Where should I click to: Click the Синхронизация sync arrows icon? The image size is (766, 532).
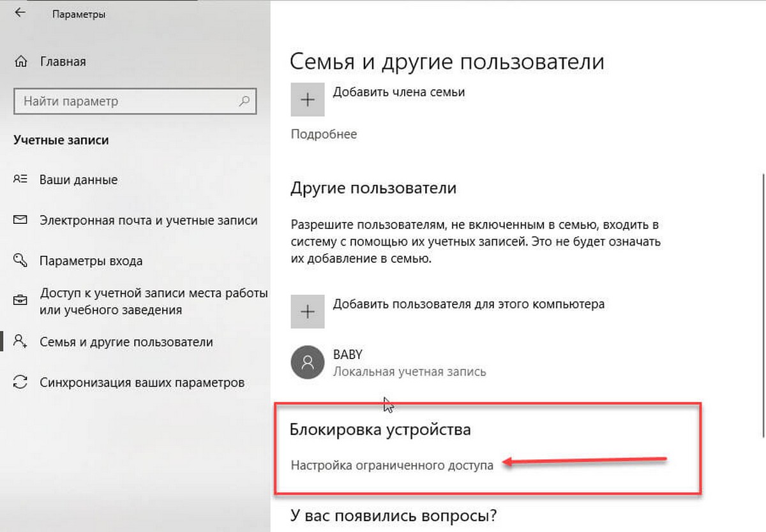tap(20, 383)
